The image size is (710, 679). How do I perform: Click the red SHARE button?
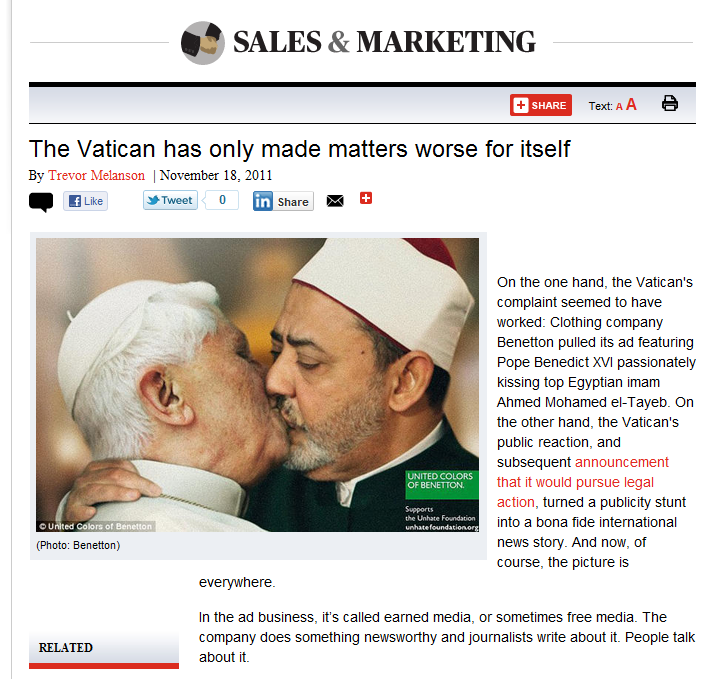pyautogui.click(x=541, y=105)
